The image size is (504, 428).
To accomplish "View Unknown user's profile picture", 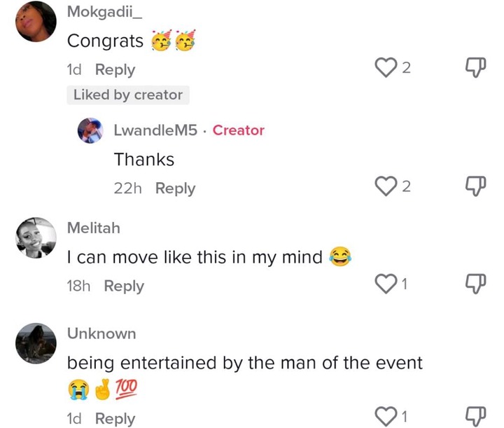I will (x=35, y=343).
